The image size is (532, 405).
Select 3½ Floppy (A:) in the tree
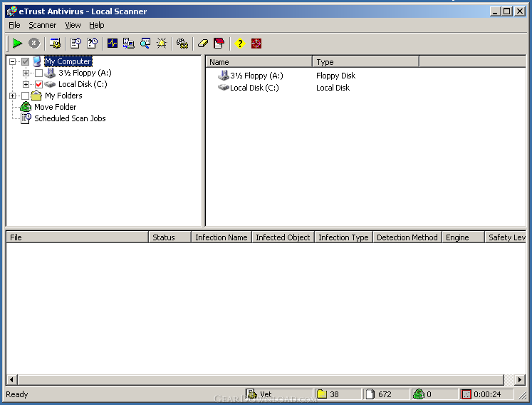[85, 73]
